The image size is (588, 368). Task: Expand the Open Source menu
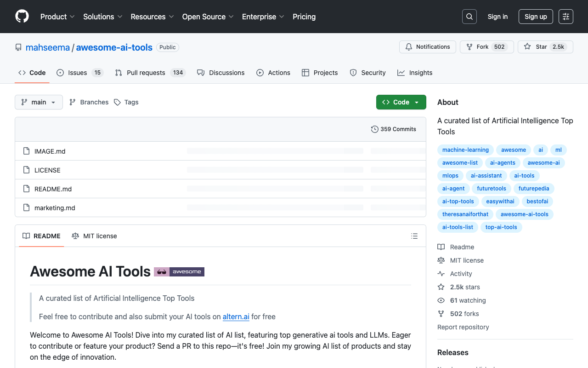click(208, 17)
